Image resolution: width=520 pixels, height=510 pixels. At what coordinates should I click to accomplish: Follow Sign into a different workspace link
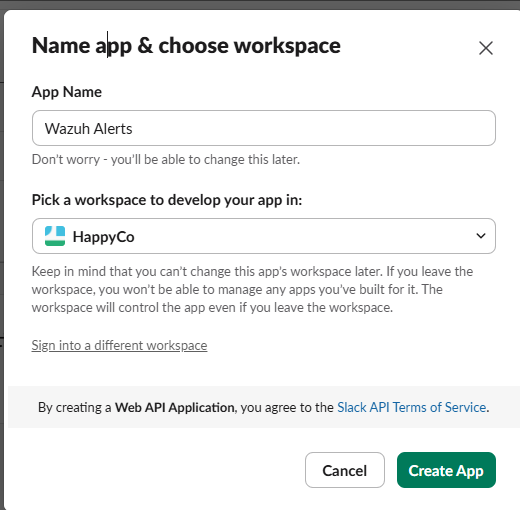point(119,345)
